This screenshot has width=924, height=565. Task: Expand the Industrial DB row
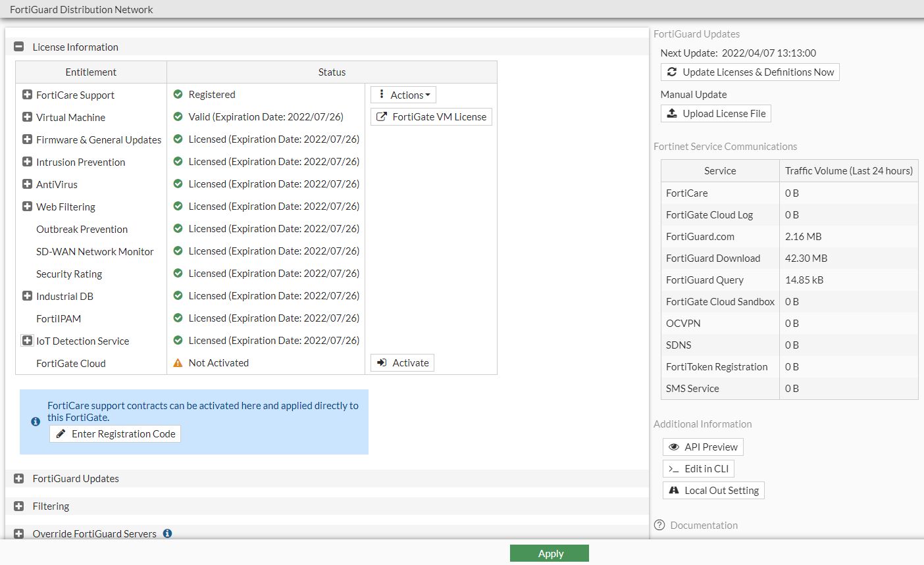coord(27,296)
